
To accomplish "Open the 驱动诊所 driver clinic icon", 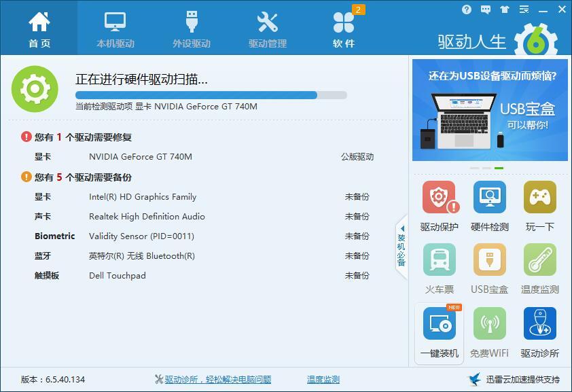I will click(540, 323).
